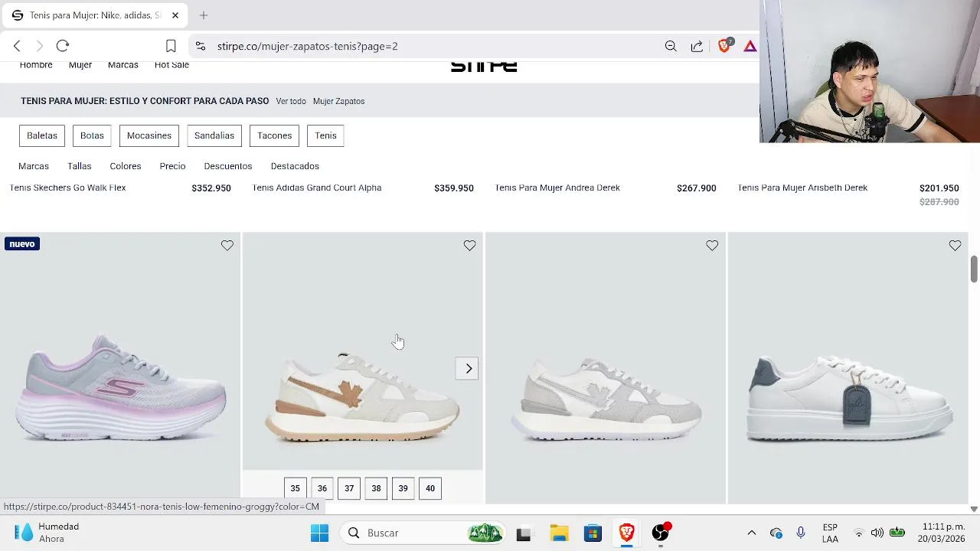This screenshot has height=551, width=980.
Task: Open the Brave Rewards triangle icon
Action: point(750,46)
